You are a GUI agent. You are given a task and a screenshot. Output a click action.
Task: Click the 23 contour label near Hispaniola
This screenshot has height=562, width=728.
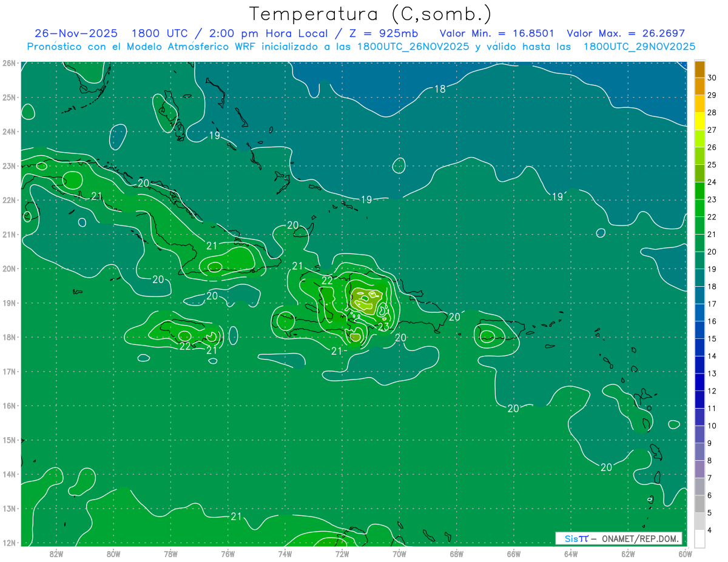[x=383, y=327]
